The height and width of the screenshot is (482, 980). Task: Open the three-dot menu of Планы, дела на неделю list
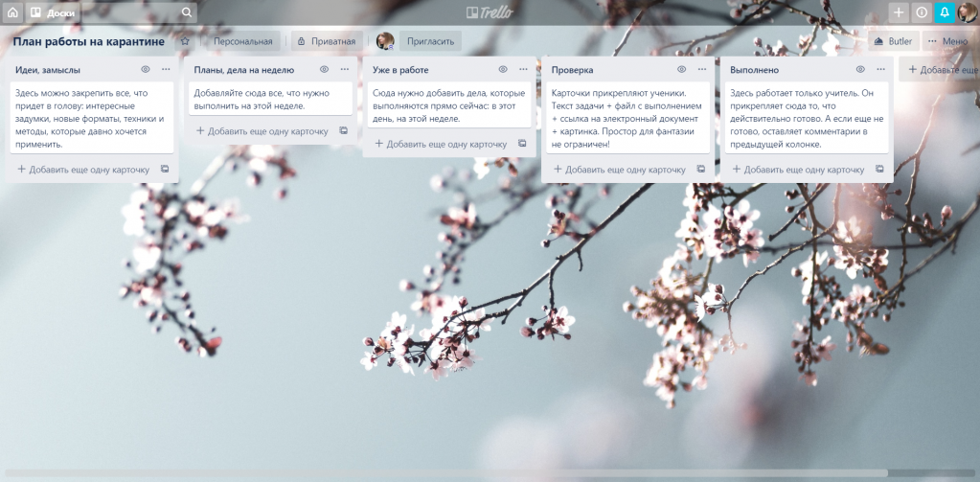344,69
